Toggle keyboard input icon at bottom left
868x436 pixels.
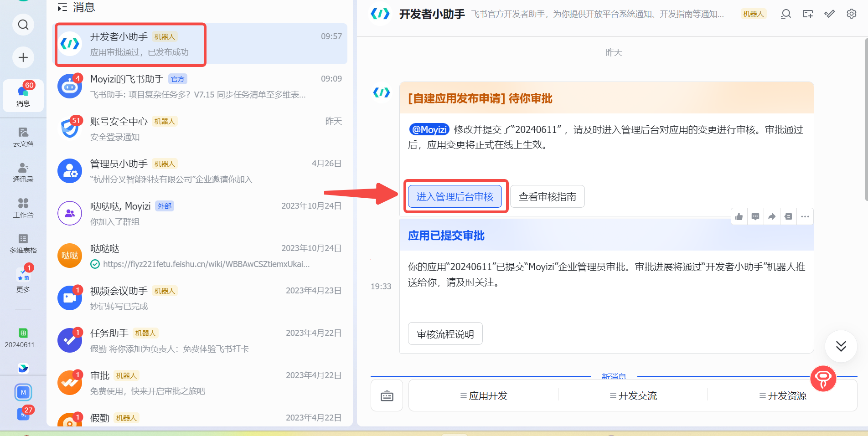click(x=387, y=395)
